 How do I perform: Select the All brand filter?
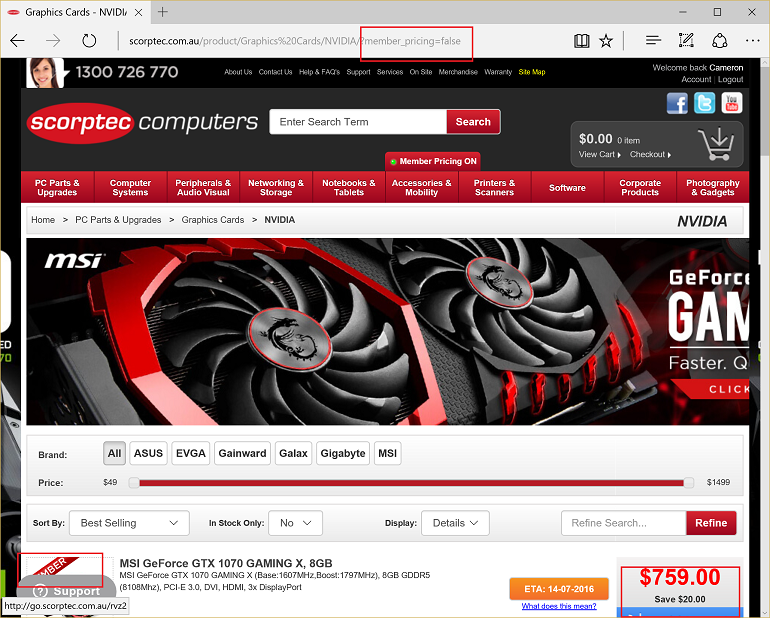pos(114,453)
